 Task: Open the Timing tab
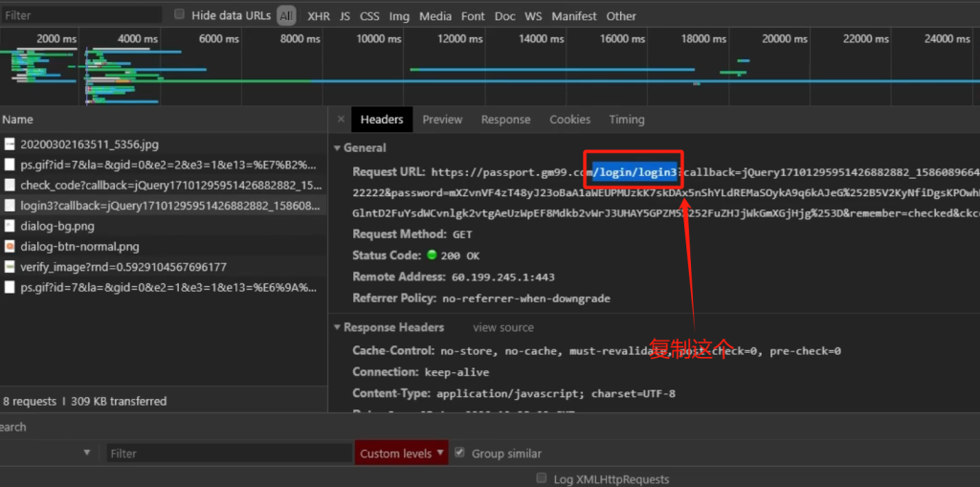click(627, 120)
